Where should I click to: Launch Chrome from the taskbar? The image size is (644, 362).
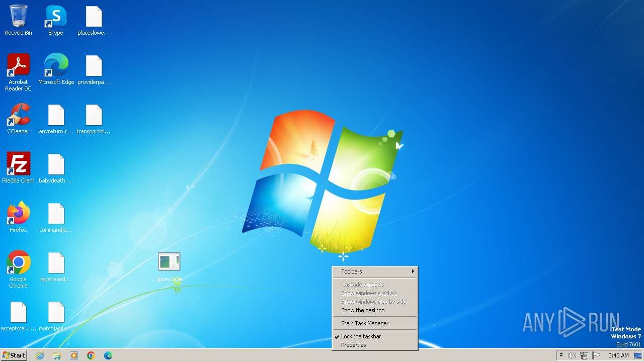point(91,355)
